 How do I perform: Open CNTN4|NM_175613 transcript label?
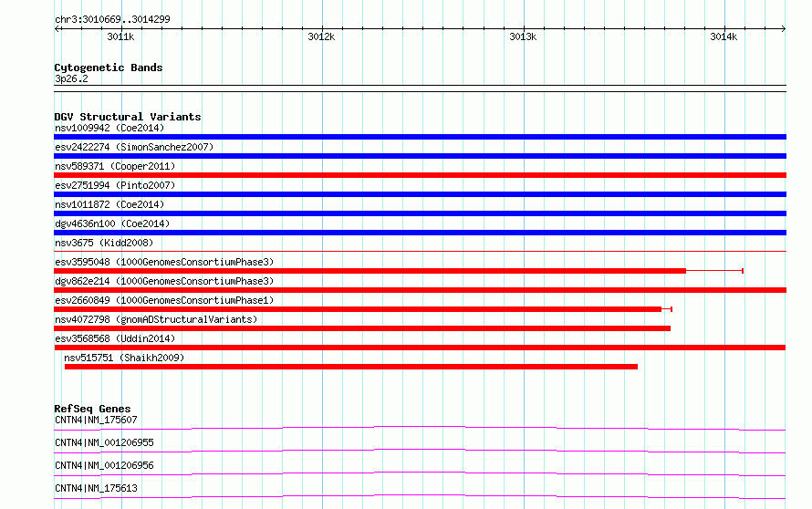click(x=96, y=488)
